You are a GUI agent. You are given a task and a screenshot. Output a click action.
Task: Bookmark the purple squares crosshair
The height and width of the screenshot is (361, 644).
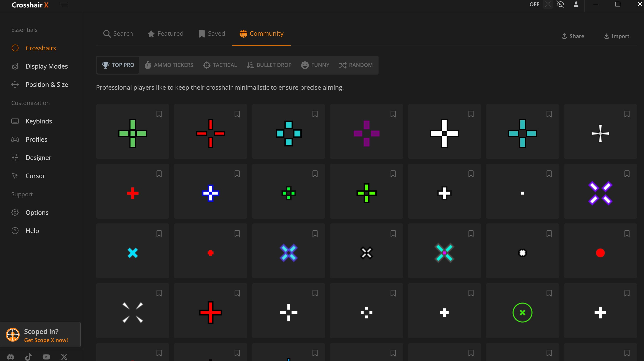393,114
